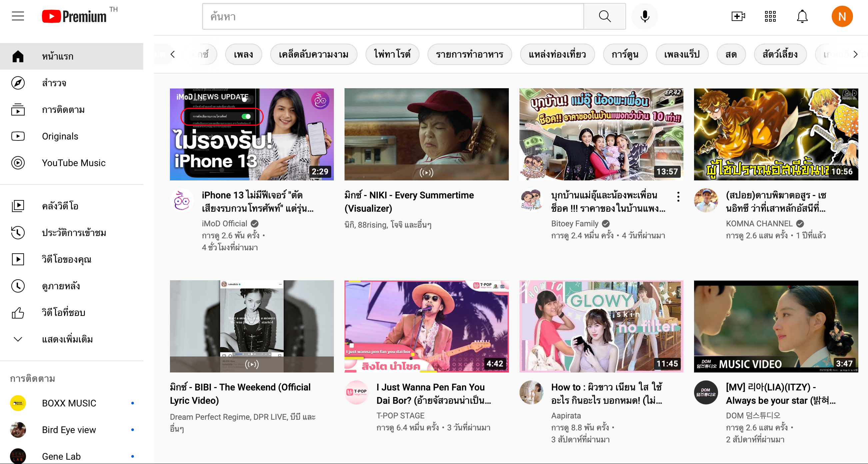This screenshot has width=868, height=464.
Task: Open the orange N account avatar
Action: pos(841,16)
